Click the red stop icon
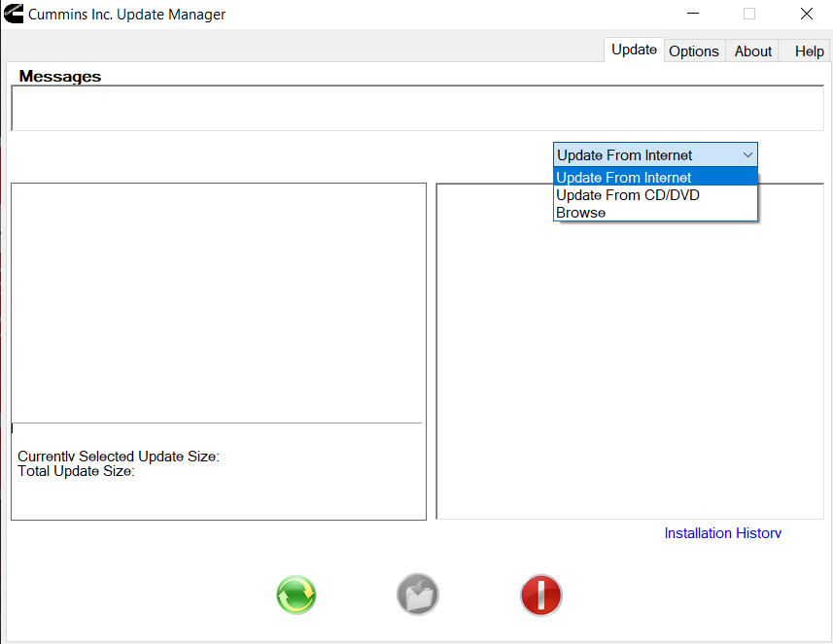This screenshot has height=644, width=833. 540,595
